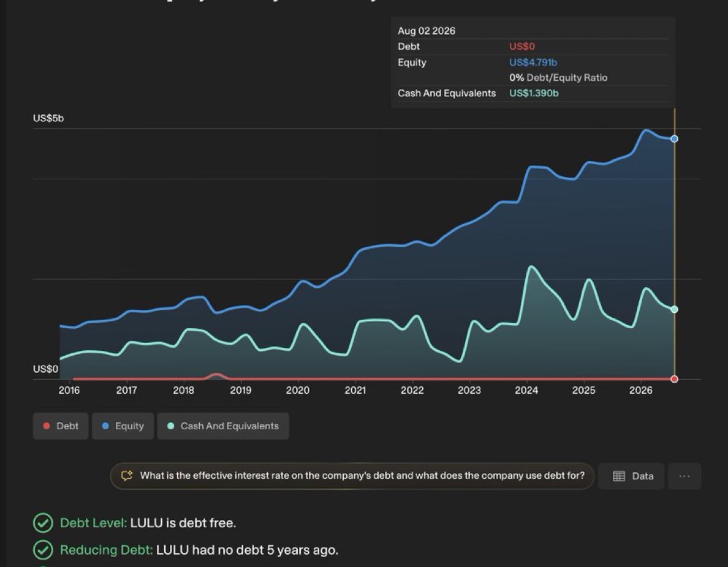This screenshot has height=567, width=728.
Task: Click the 2022 x-axis label
Action: [x=412, y=390]
